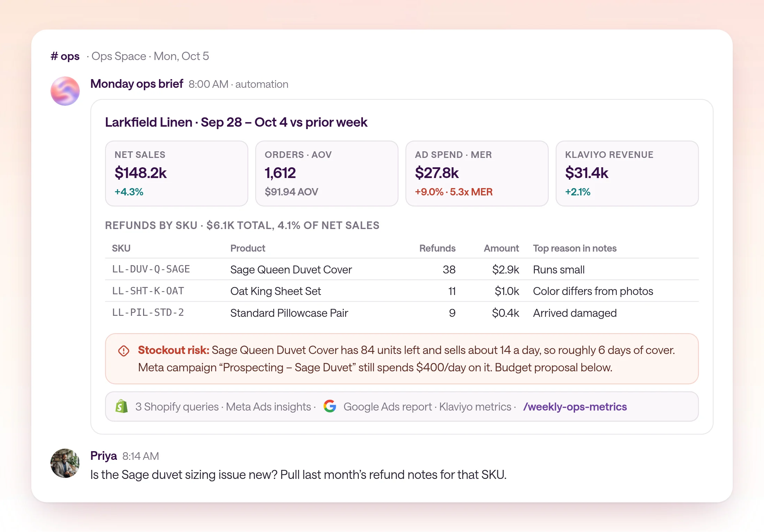Click the 3 Shopify queries source text
Viewport: 764px width, 532px height.
177,406
